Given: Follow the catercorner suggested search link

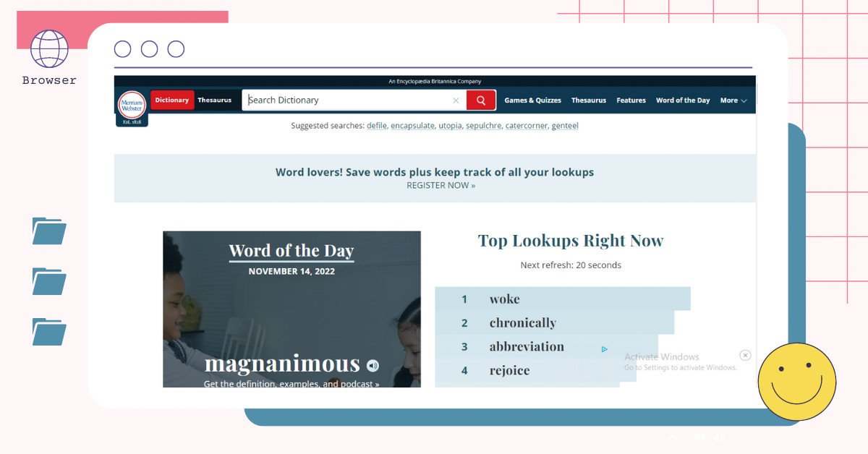Looking at the screenshot, I should [526, 125].
